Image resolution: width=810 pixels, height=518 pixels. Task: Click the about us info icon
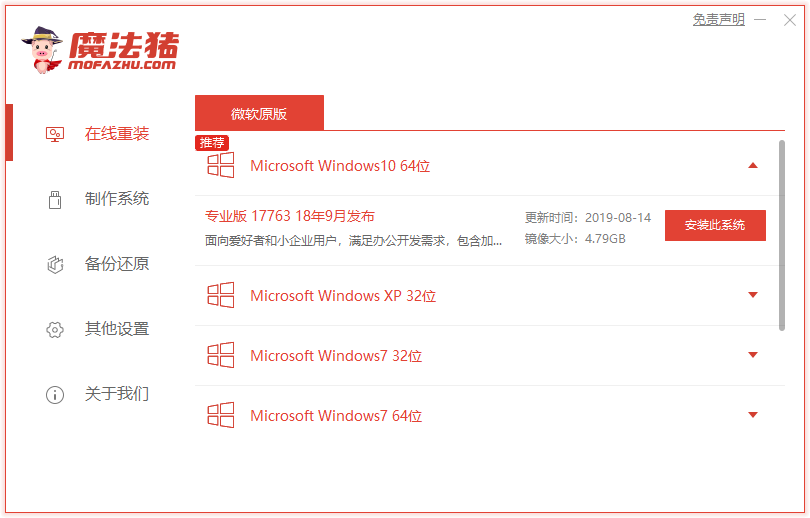[x=55, y=394]
